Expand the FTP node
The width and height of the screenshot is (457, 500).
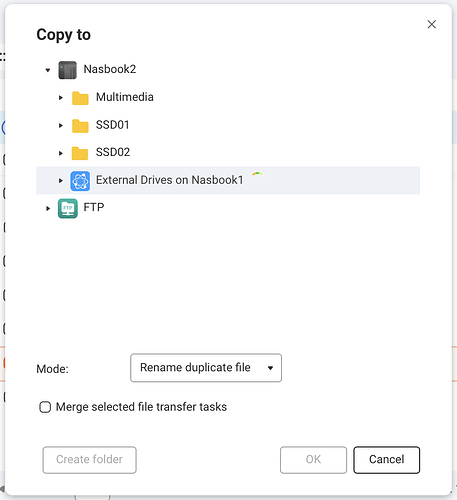click(48, 208)
